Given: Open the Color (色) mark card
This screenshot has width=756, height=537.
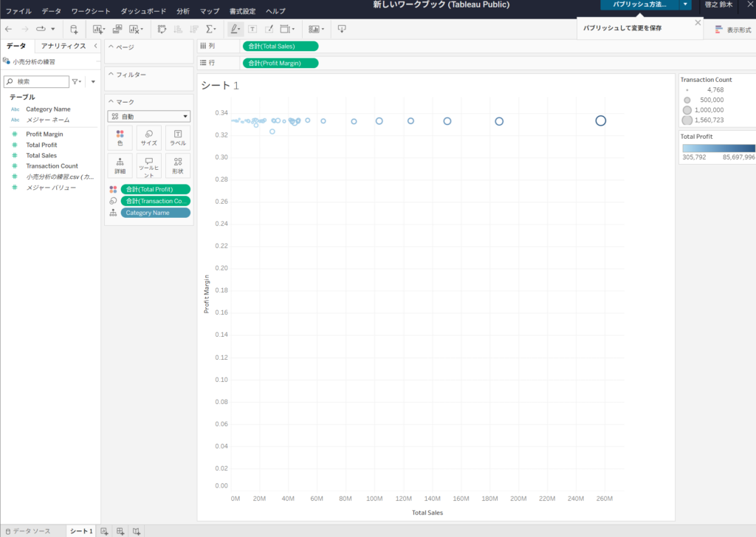Looking at the screenshot, I should (x=120, y=137).
